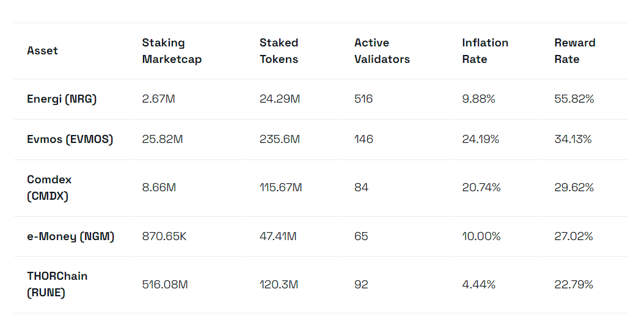Click e-Money's 870.65K staking marketcap cell
644x325 pixels.
[x=164, y=236]
